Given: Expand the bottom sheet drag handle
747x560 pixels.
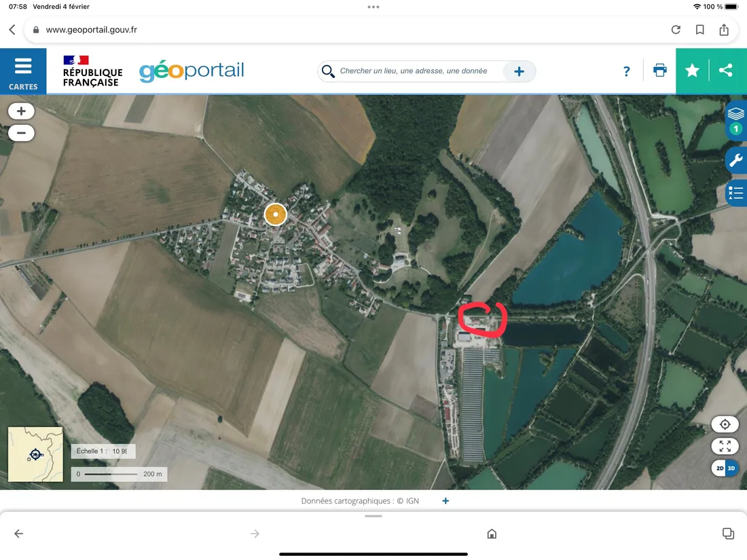Looking at the screenshot, I should (373, 516).
